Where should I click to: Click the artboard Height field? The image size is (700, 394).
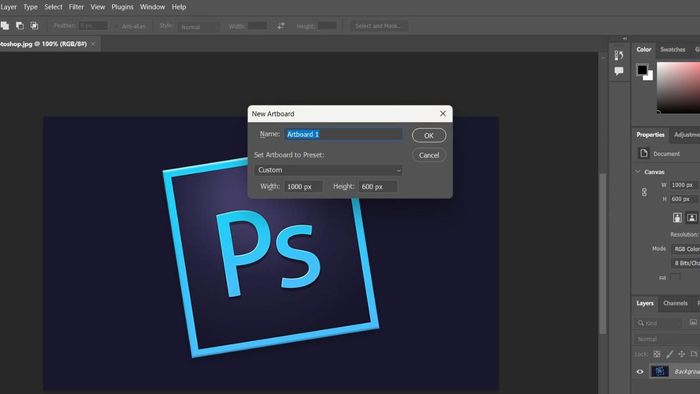click(x=378, y=187)
